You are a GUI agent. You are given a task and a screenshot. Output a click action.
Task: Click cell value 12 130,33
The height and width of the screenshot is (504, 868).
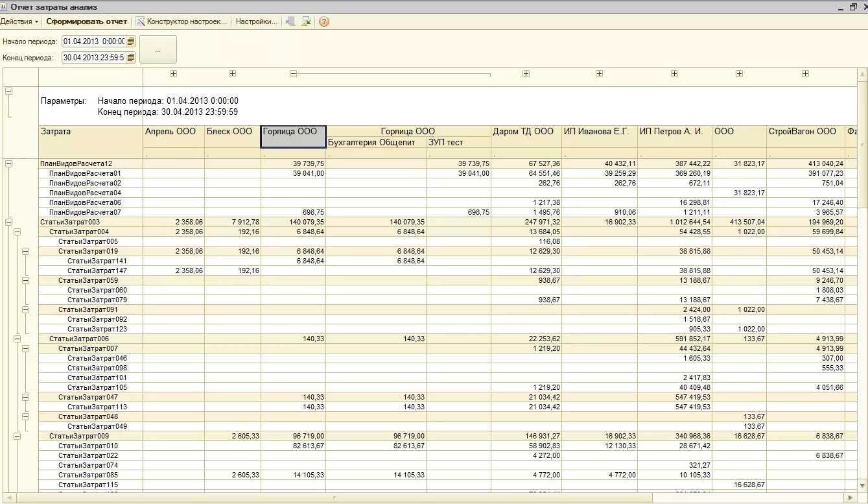pos(620,446)
